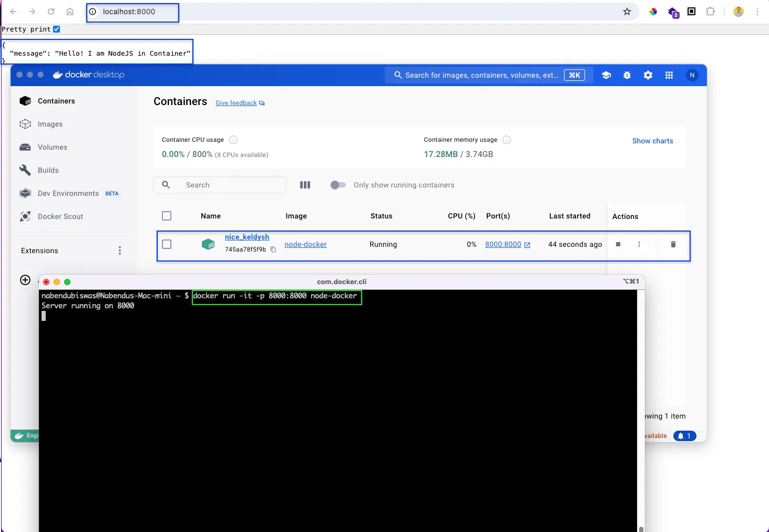769x532 pixels.
Task: Check the select-all containers checkbox
Action: [167, 216]
